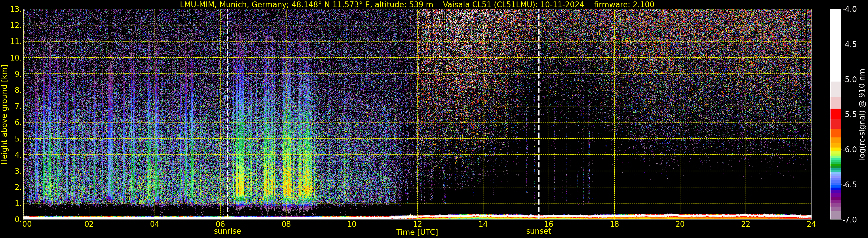This screenshot has height=238, width=868.
Task: Click the -7.0 tick label on the colorbar
Action: click(849, 220)
